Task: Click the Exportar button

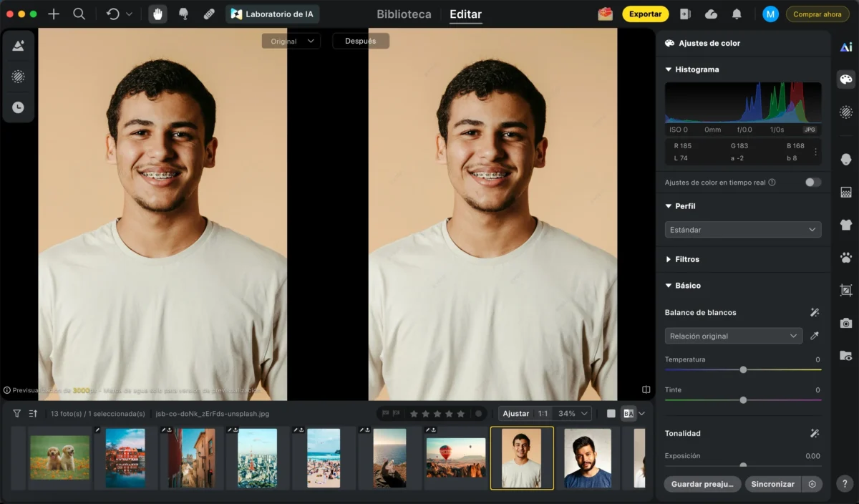Action: tap(645, 14)
